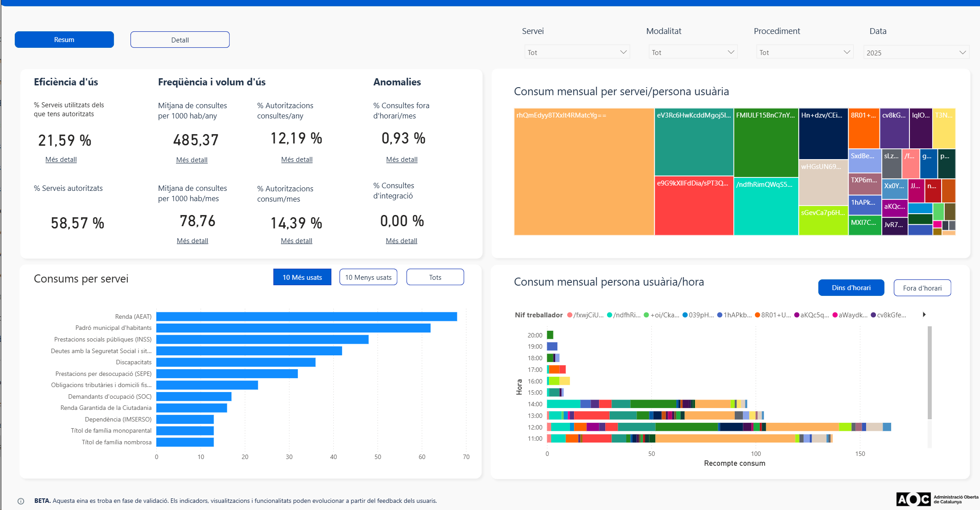Select the red e9G9kXIIFdDia treemap tile
The width and height of the screenshot is (980, 510).
pos(694,206)
